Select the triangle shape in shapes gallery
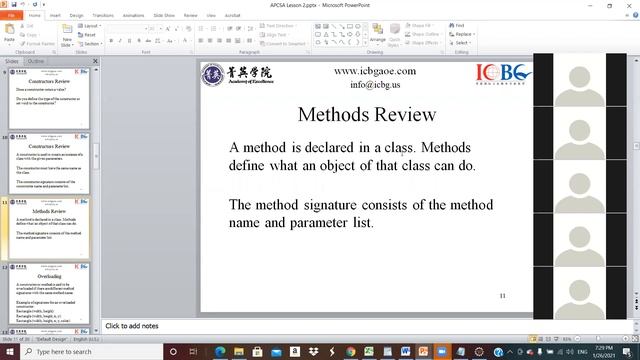 [x=326, y=34]
